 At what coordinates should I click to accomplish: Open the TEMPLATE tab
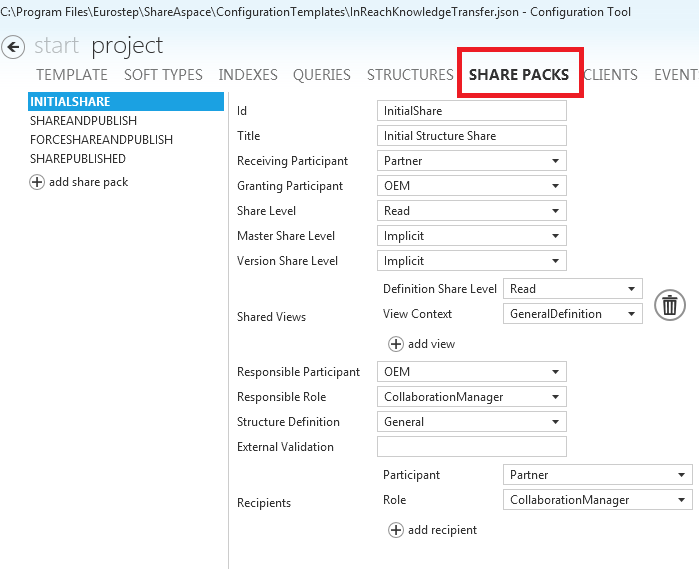pos(72,74)
